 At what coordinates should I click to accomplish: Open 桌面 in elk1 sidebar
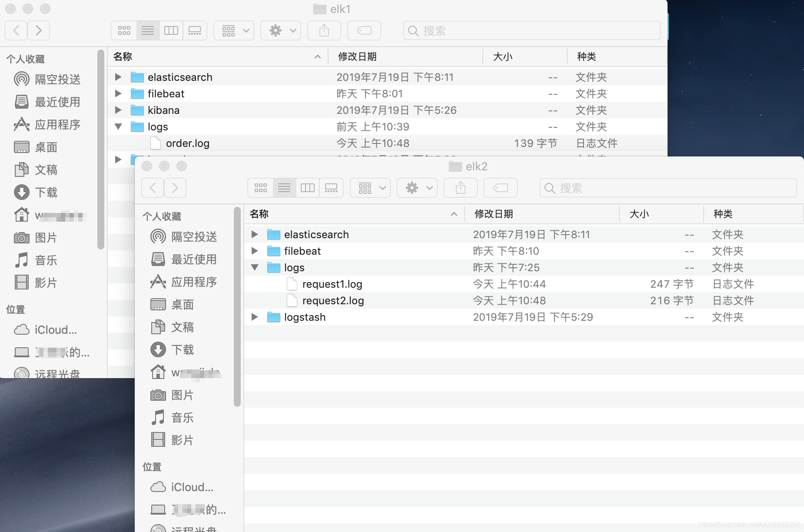point(37,147)
